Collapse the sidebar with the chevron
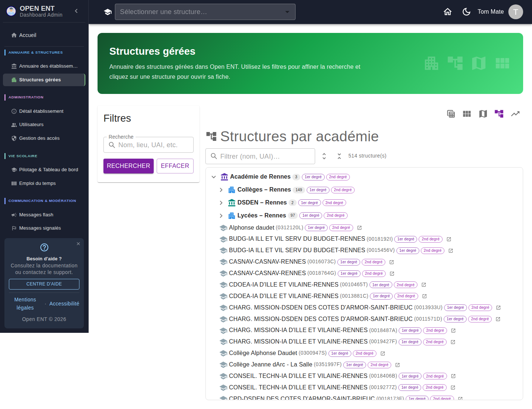Viewport: 532px width, 409px height. [76, 11]
